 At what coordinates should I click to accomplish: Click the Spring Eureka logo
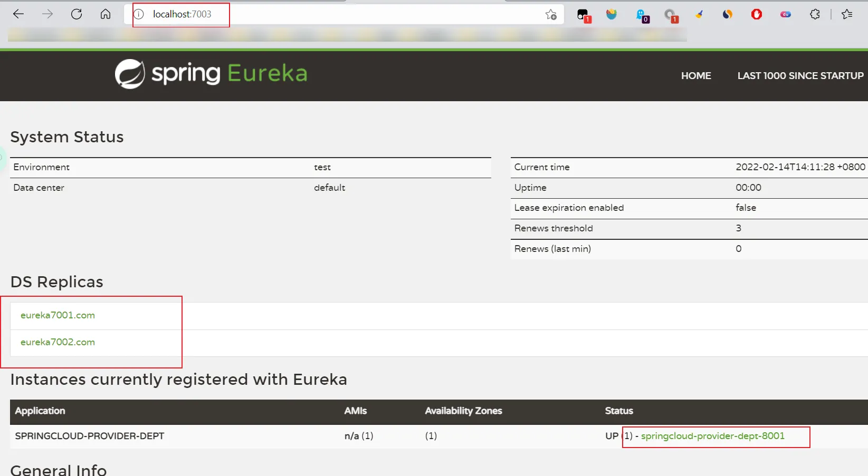[211, 74]
